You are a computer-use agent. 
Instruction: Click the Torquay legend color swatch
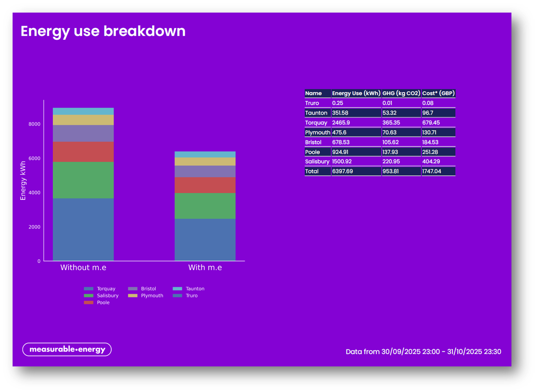(89, 289)
